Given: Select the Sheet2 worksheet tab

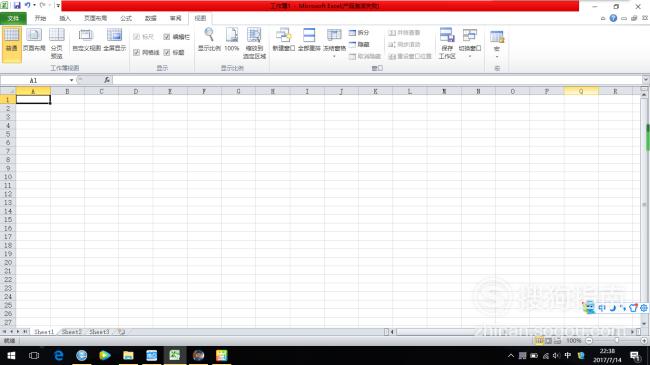Looking at the screenshot, I should tap(71, 332).
